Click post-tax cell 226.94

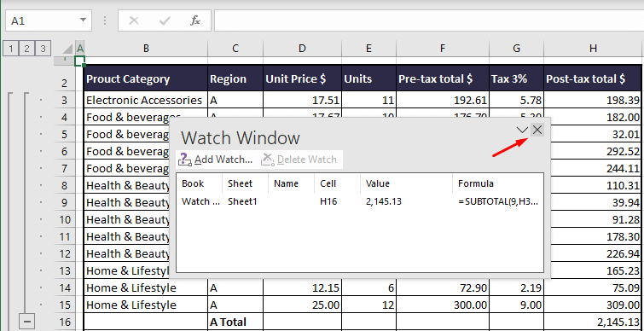tap(597, 253)
